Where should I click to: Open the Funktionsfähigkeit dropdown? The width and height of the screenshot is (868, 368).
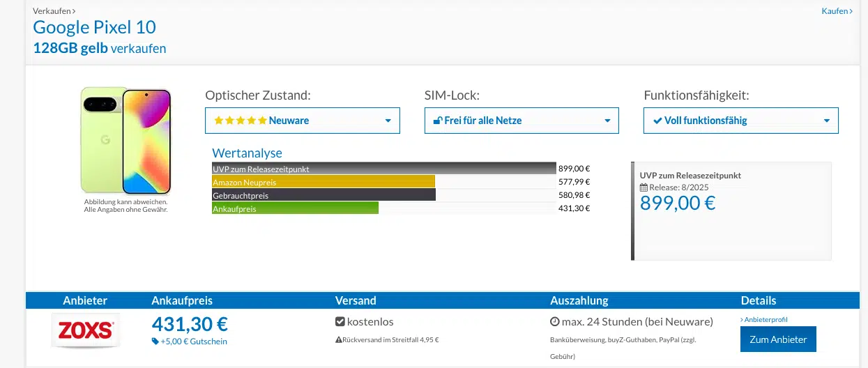pyautogui.click(x=740, y=121)
